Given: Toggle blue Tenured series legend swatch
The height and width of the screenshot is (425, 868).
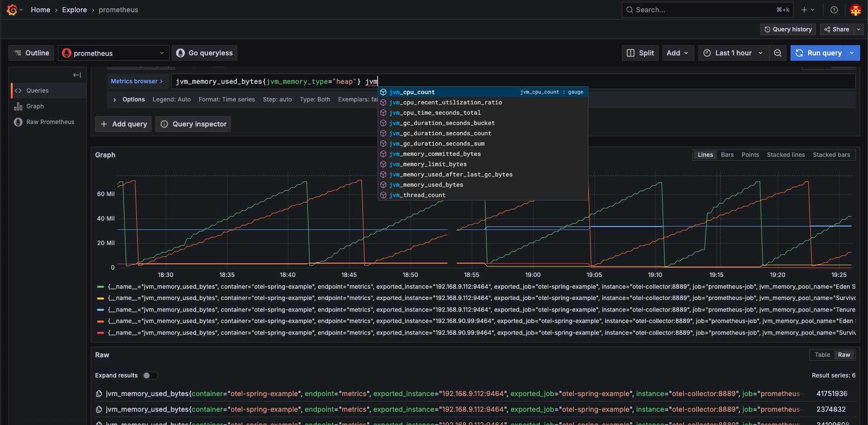Looking at the screenshot, I should (101, 310).
